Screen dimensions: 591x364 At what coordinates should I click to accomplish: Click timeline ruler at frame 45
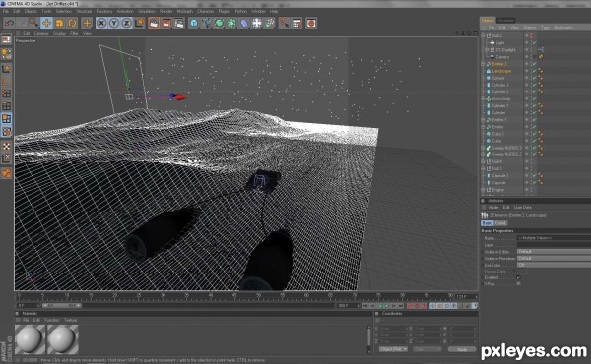click(234, 296)
